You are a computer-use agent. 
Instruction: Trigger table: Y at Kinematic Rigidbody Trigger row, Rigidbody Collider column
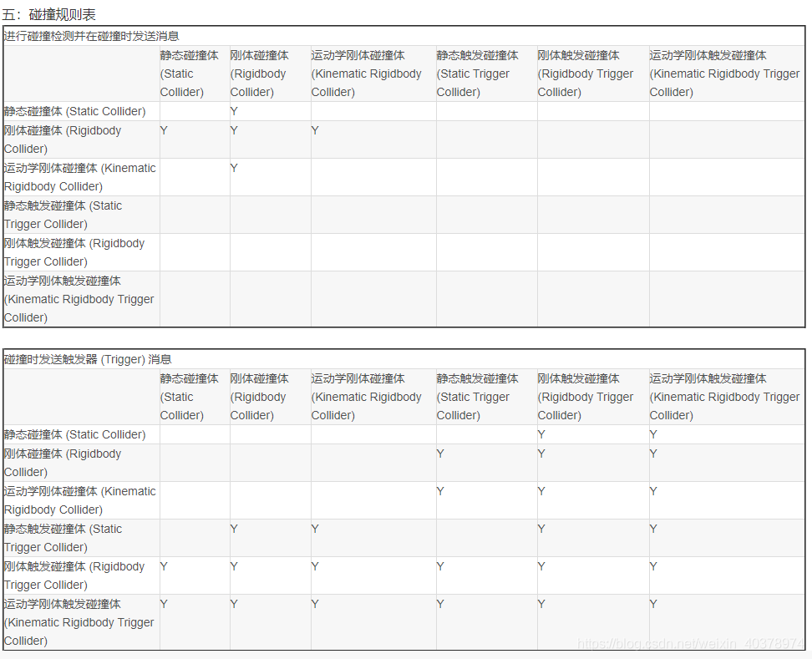(234, 604)
